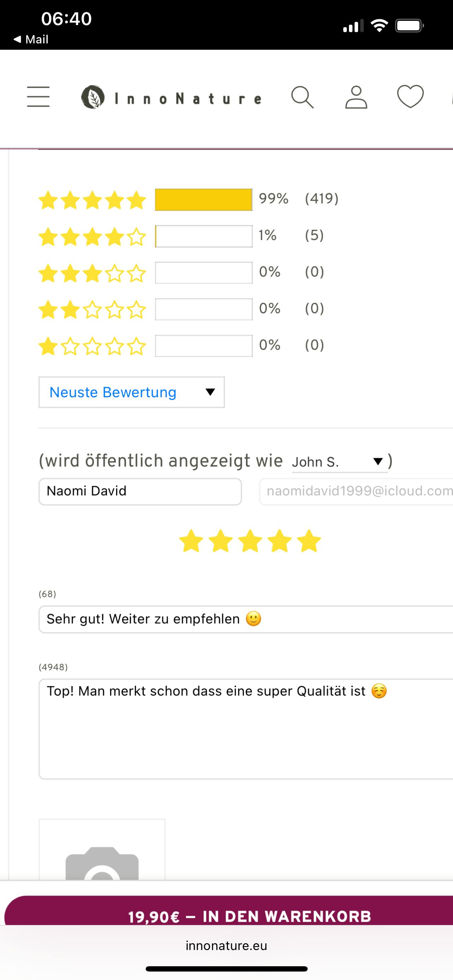Edit the review title field

(245, 619)
